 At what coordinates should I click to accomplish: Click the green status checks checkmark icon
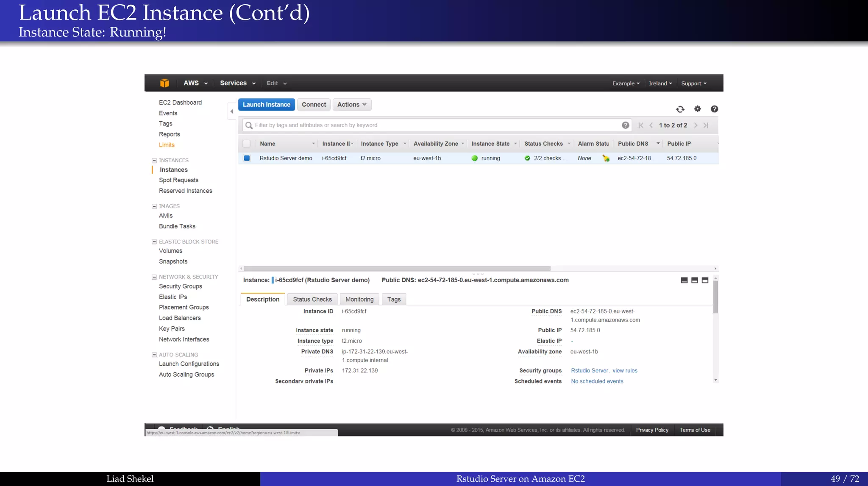point(527,158)
